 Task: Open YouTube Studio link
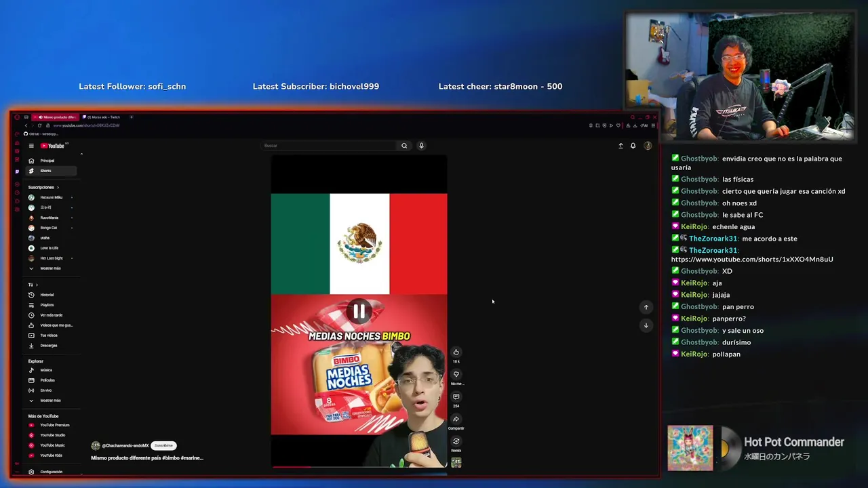tap(51, 435)
